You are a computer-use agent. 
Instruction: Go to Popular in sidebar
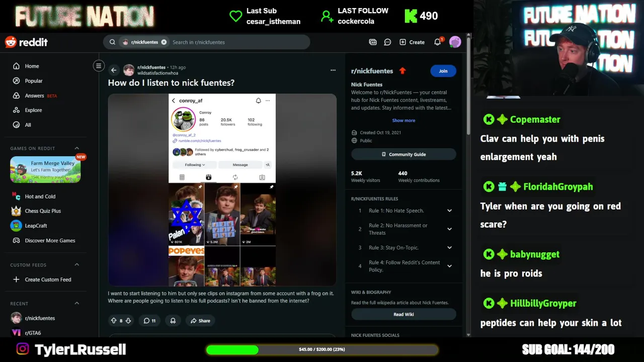tap(34, 80)
